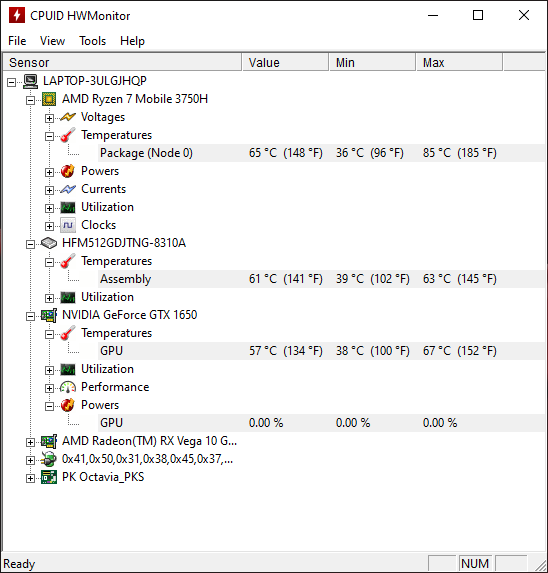This screenshot has height=573, width=548.
Task: Click the NVIDIA GeForce GTX 1650 card icon
Action: (x=49, y=315)
